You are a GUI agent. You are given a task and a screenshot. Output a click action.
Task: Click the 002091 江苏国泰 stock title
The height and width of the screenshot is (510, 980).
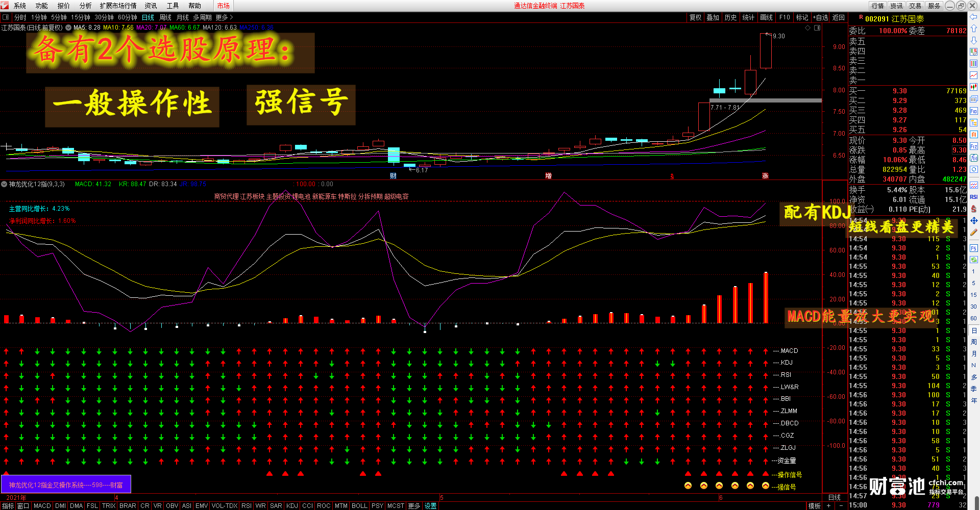[x=894, y=19]
